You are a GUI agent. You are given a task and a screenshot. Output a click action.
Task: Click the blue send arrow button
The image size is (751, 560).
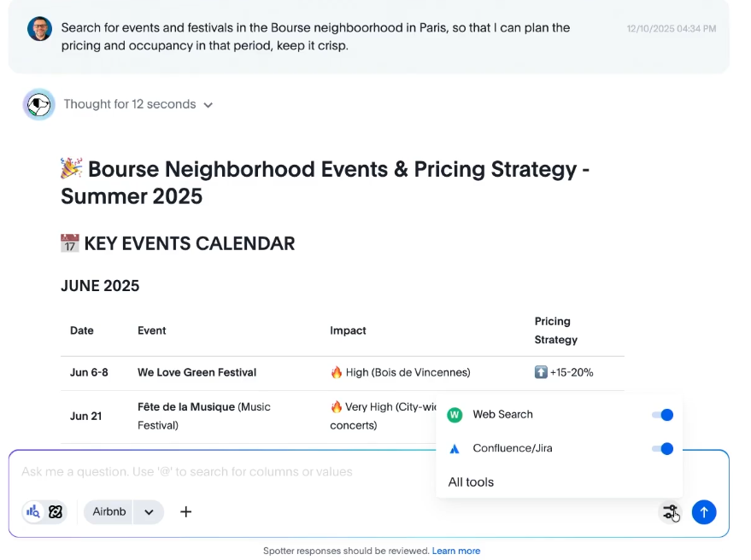(x=703, y=512)
